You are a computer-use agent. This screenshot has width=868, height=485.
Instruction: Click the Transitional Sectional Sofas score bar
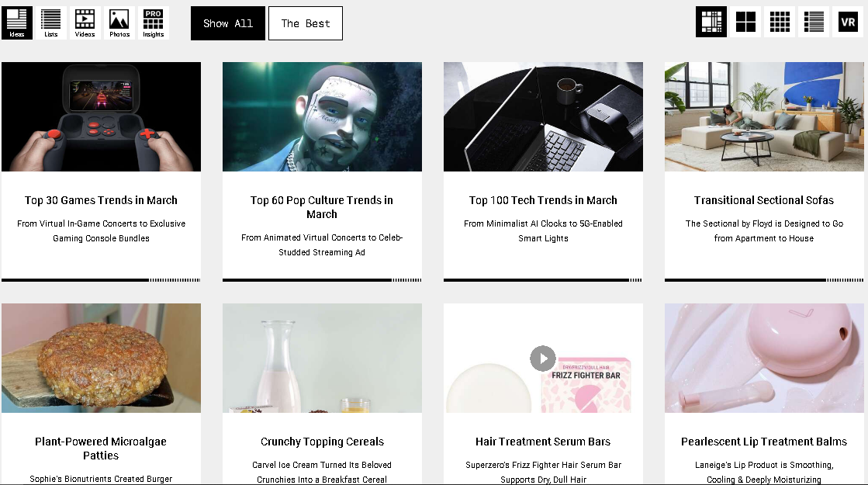tap(764, 280)
